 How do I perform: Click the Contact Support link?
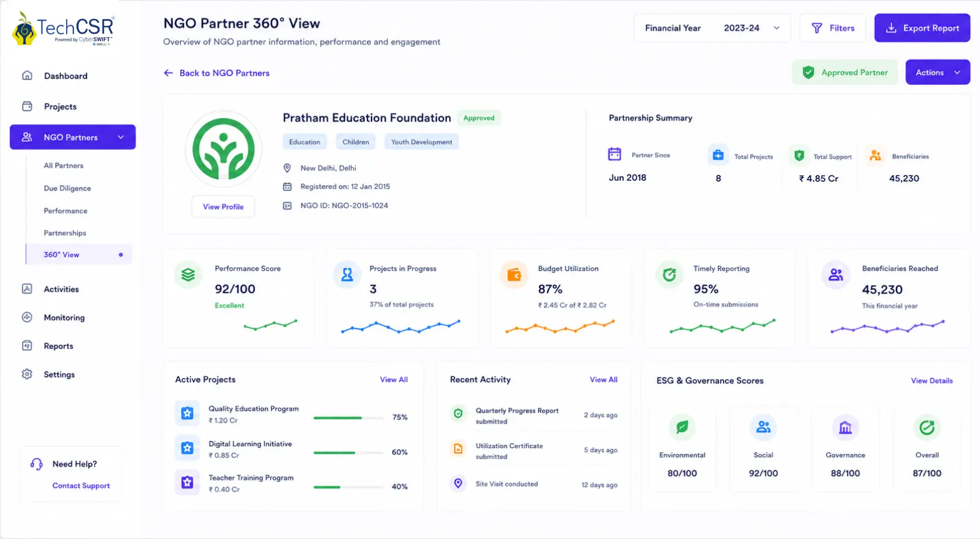(x=81, y=486)
